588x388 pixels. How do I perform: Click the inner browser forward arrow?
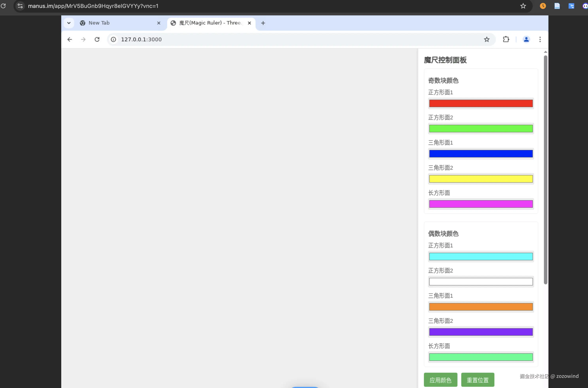click(x=83, y=39)
